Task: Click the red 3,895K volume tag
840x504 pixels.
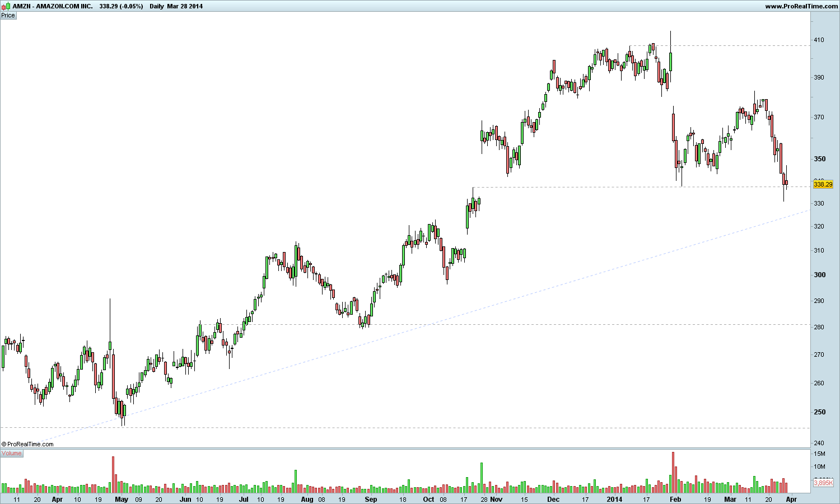Action: pos(823,483)
